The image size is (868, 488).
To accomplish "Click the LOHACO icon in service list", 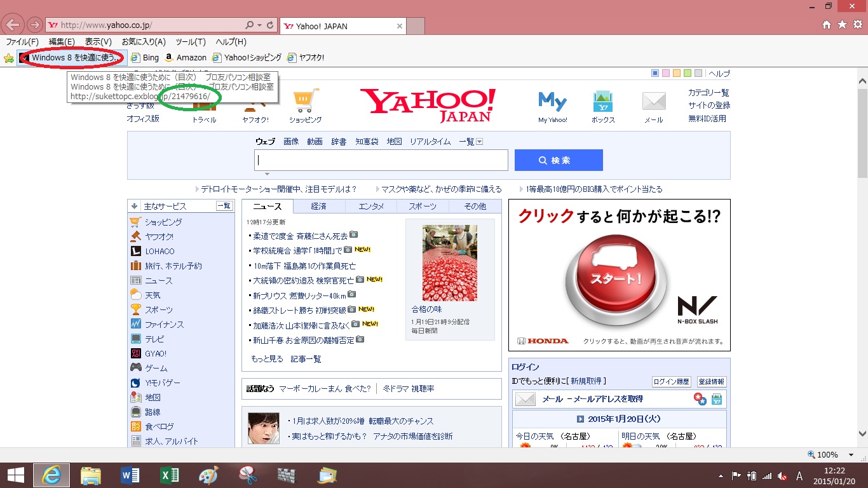I will pyautogui.click(x=135, y=251).
